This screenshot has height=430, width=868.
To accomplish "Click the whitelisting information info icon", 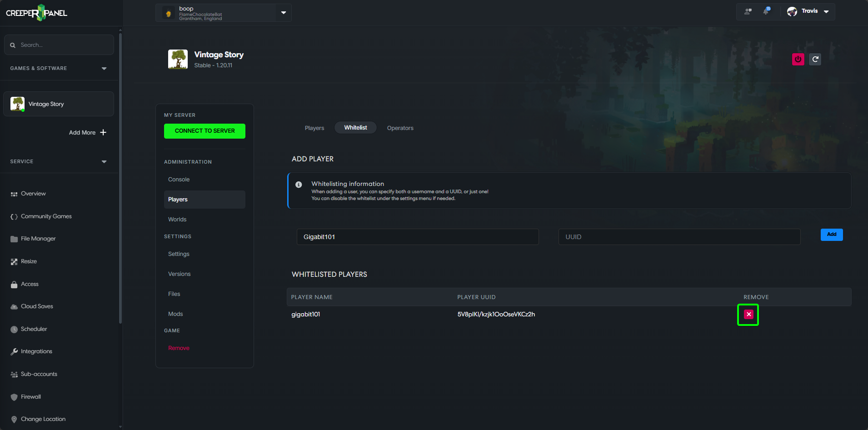I will click(299, 185).
